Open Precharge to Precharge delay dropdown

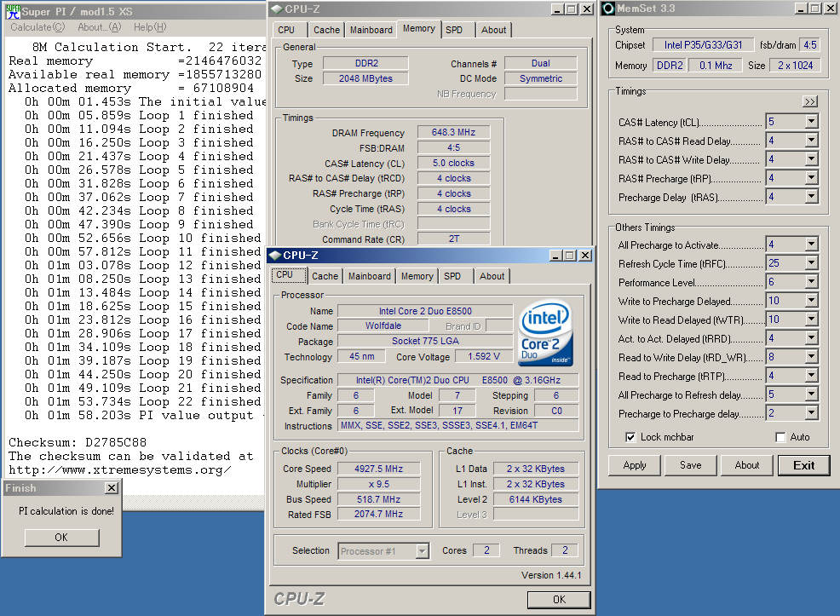coord(812,413)
